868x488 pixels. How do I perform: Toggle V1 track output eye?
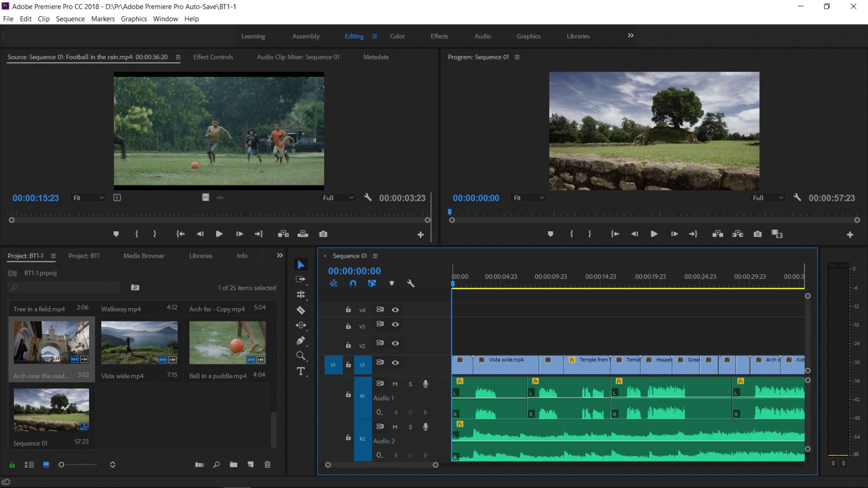(395, 363)
